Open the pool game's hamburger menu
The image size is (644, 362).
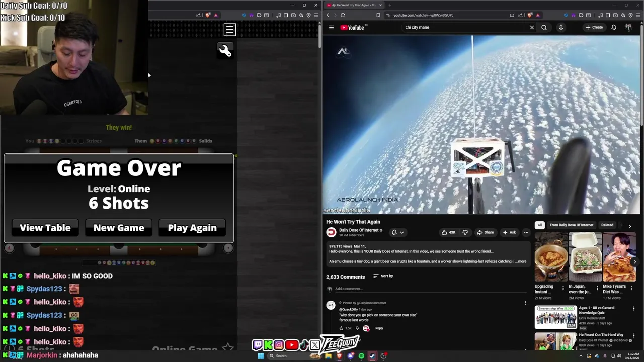pos(229,30)
